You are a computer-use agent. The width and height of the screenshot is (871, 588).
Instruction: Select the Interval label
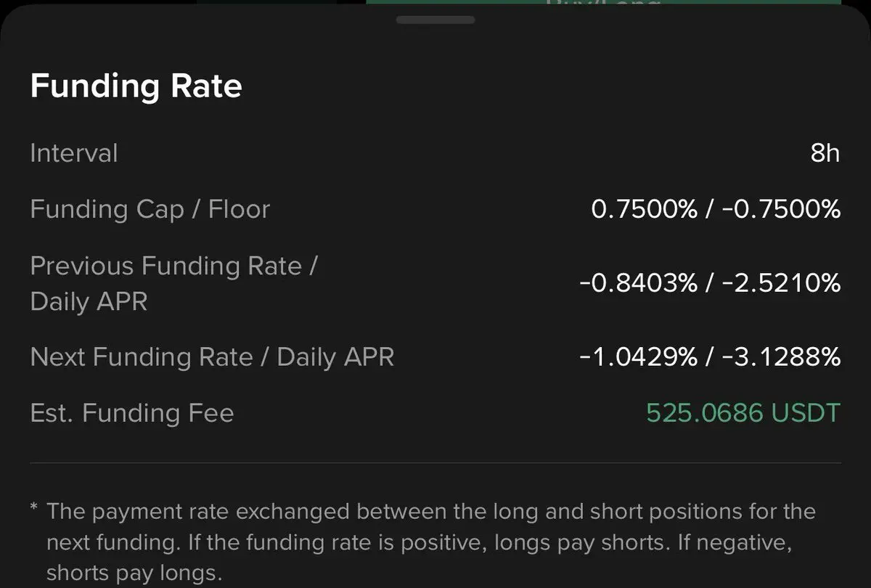(x=74, y=153)
